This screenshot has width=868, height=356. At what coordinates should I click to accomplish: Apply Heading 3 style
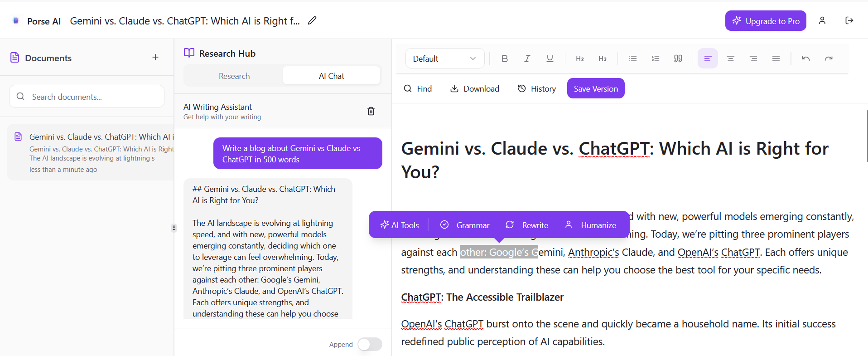click(603, 59)
